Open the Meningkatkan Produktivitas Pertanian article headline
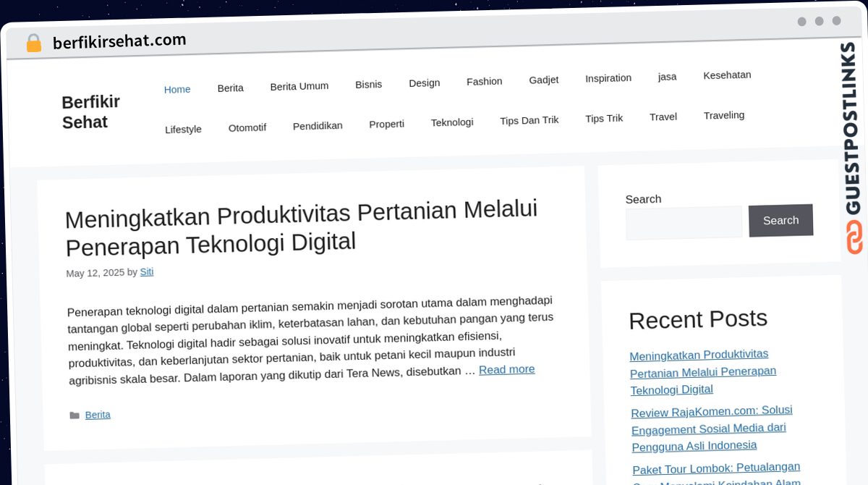This screenshot has width=868, height=485. [x=302, y=227]
